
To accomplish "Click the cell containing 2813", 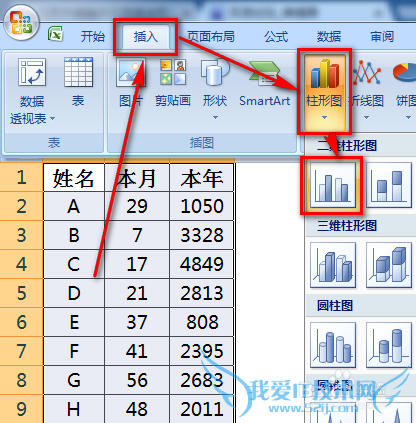I will [x=202, y=293].
